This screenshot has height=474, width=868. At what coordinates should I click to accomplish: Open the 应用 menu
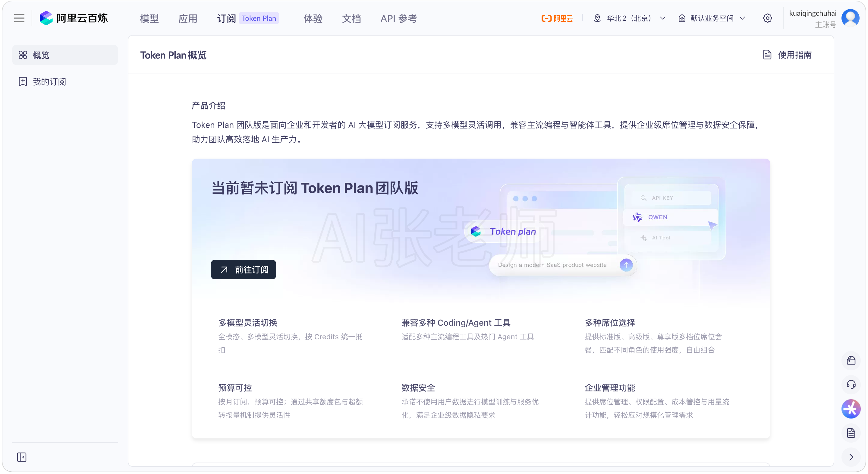[188, 18]
